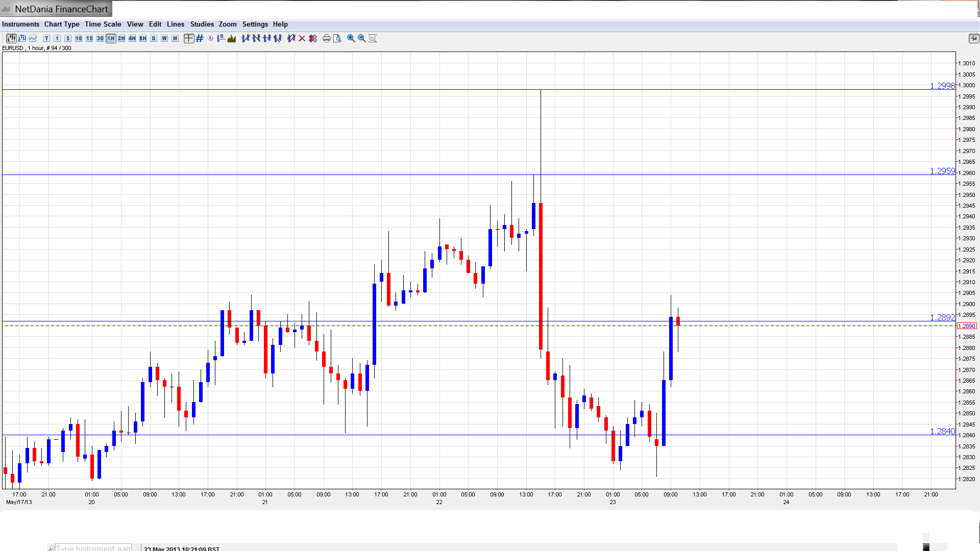Expand the Chart Type menu
Viewport: 980px width, 551px height.
point(62,24)
